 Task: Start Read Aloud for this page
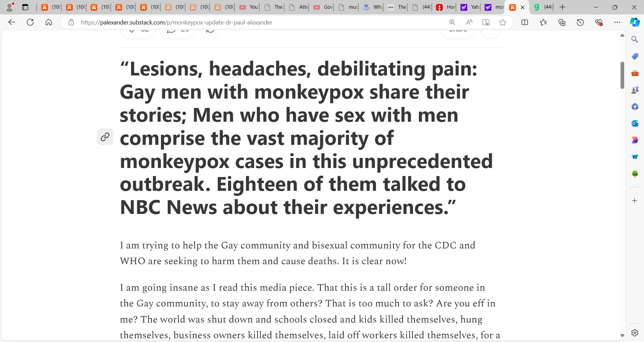(469, 22)
